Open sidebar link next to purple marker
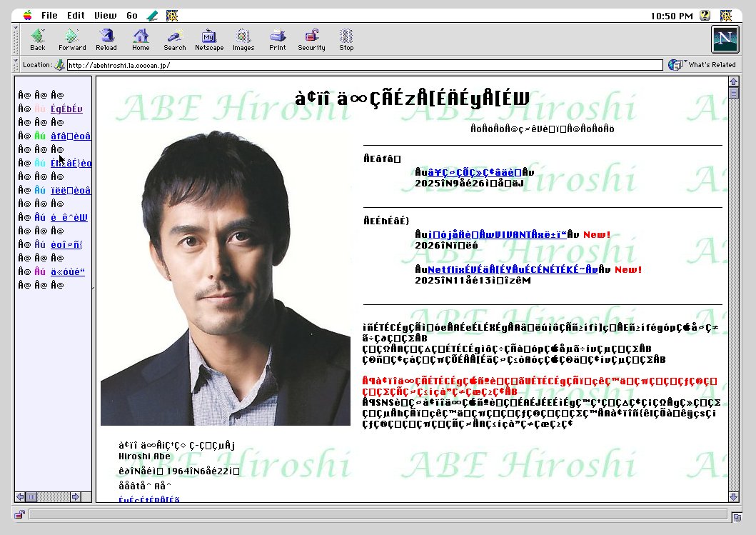 [68, 271]
